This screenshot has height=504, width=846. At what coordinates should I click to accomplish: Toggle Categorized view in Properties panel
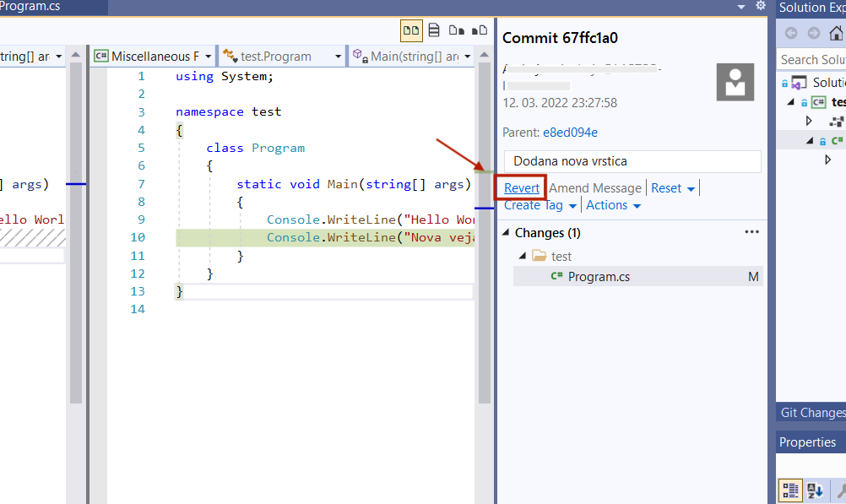[790, 490]
